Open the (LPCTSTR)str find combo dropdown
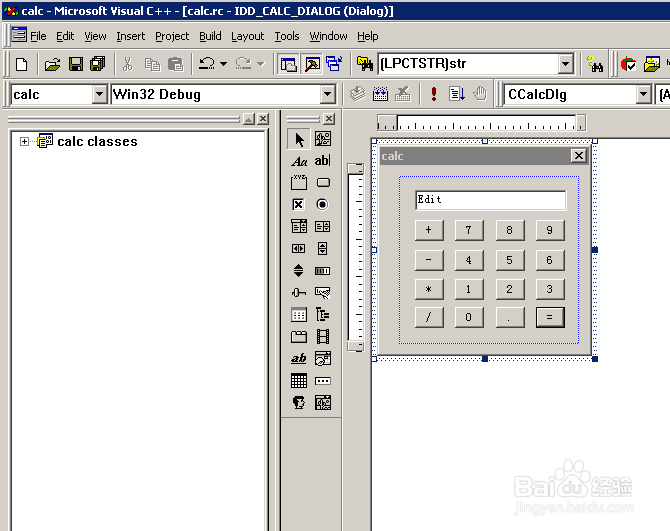 (x=565, y=65)
